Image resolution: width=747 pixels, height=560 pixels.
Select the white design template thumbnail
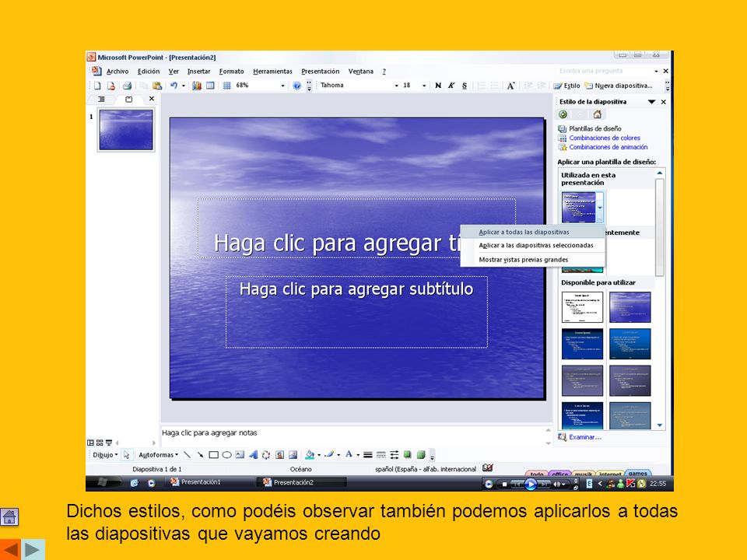pos(582,307)
